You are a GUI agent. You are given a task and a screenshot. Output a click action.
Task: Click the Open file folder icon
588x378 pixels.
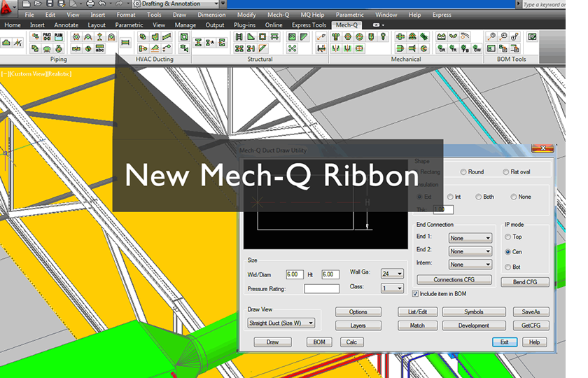38,3
